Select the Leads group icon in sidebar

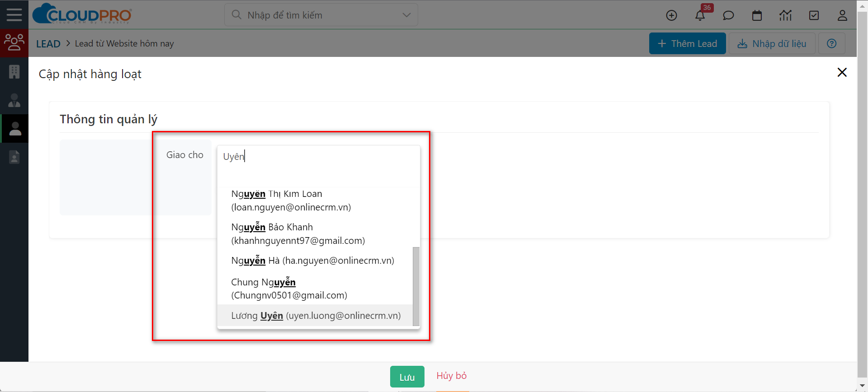tap(14, 42)
